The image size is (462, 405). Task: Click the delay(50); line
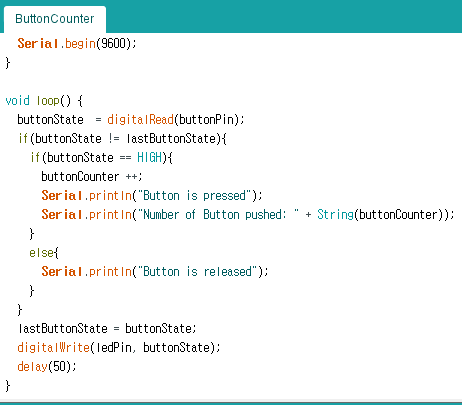tap(47, 367)
